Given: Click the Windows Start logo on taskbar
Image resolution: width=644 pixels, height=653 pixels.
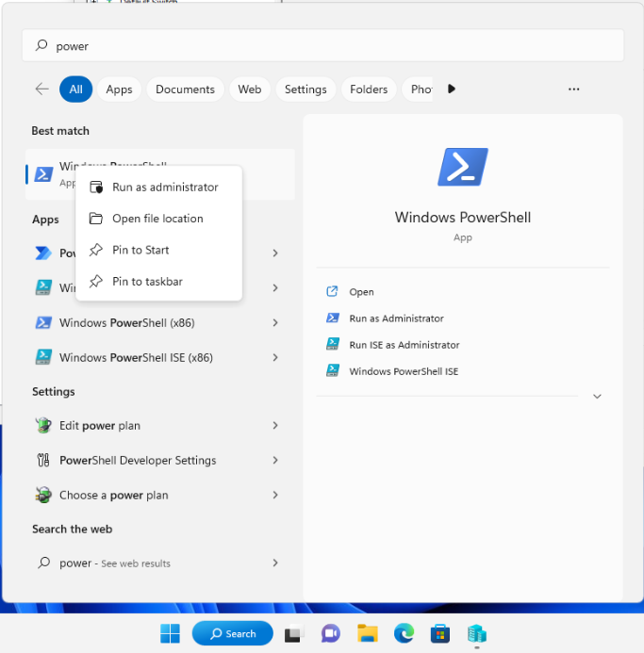Looking at the screenshot, I should [x=170, y=633].
